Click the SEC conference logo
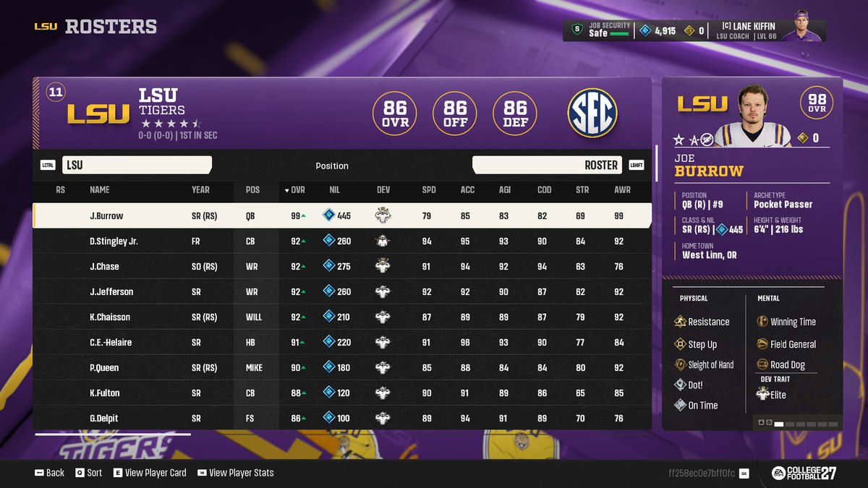The width and height of the screenshot is (868, 488). coord(592,114)
